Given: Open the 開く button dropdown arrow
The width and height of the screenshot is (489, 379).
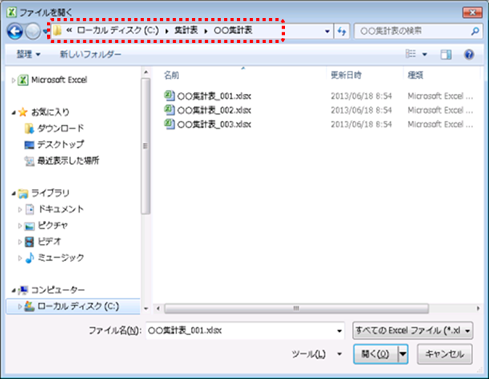Looking at the screenshot, I should [x=403, y=354].
